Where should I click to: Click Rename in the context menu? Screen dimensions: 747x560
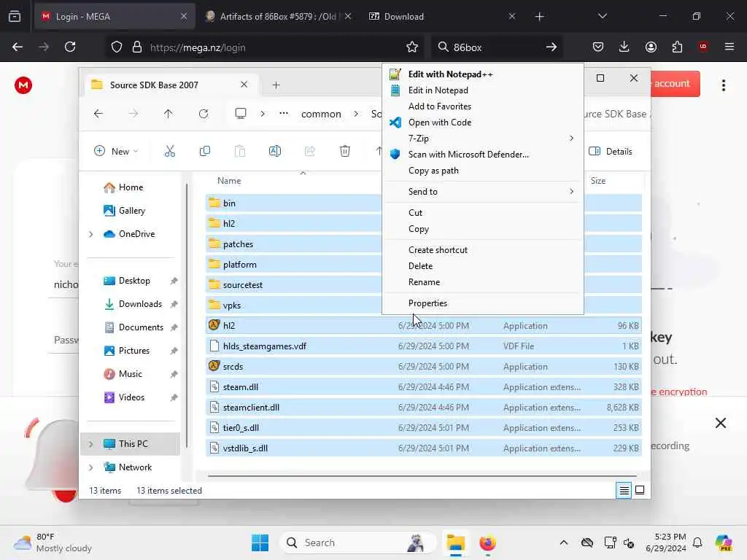pyautogui.click(x=483, y=282)
